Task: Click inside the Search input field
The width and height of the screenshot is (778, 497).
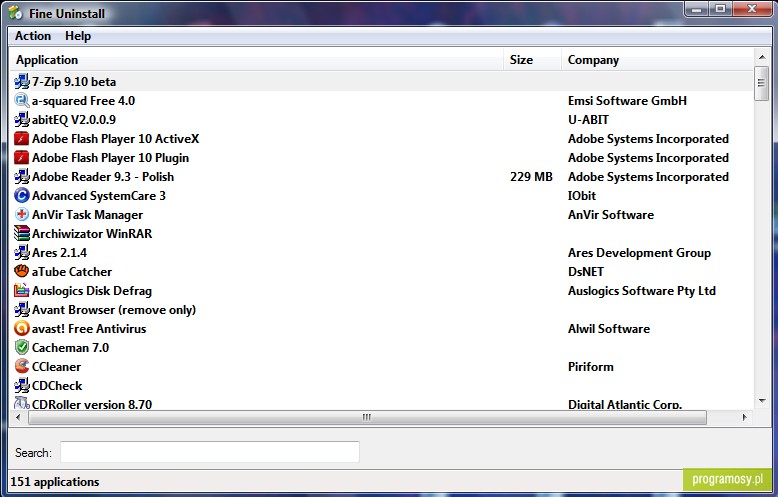Action: [x=210, y=452]
